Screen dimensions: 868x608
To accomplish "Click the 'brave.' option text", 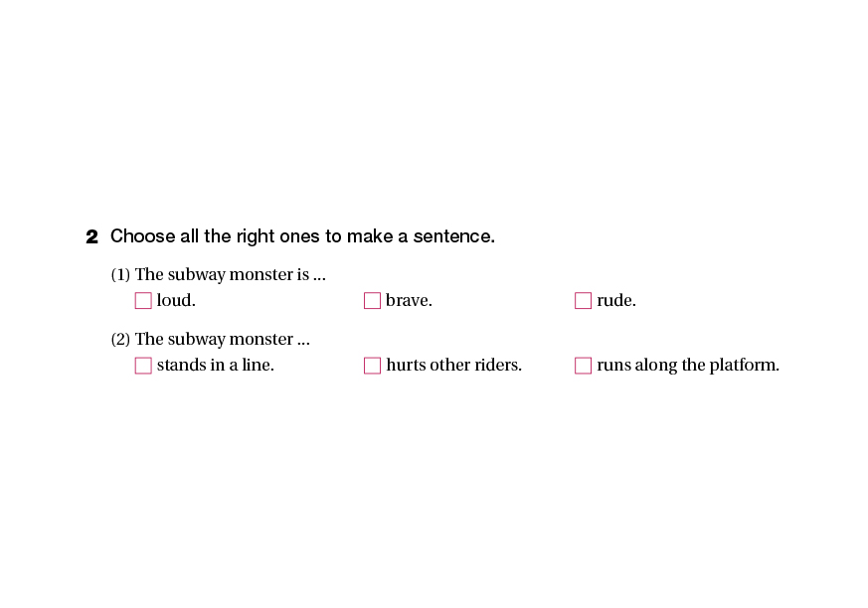I will [x=409, y=300].
